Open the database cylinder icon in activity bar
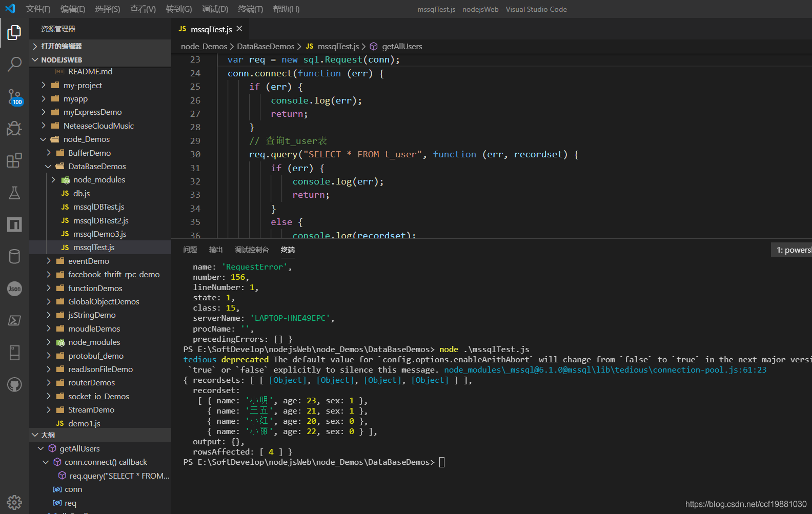The image size is (812, 514). (x=14, y=256)
